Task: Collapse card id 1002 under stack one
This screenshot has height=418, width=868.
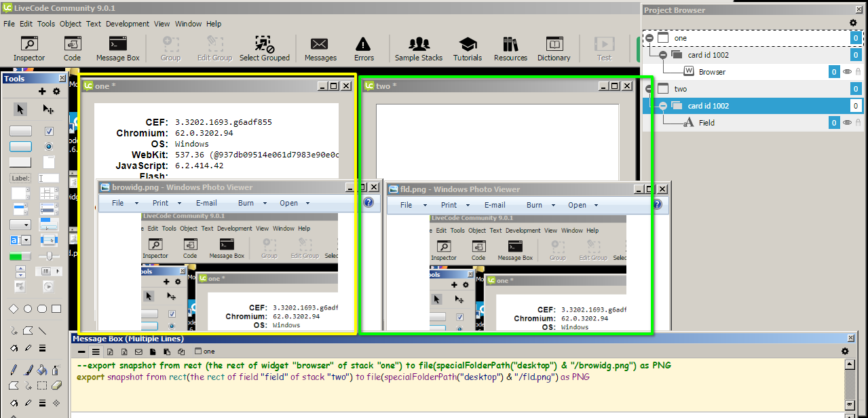Action: (x=663, y=55)
